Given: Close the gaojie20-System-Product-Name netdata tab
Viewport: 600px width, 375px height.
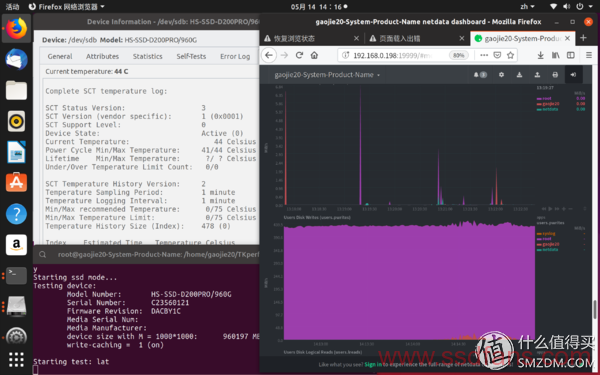Looking at the screenshot, I should [567, 38].
